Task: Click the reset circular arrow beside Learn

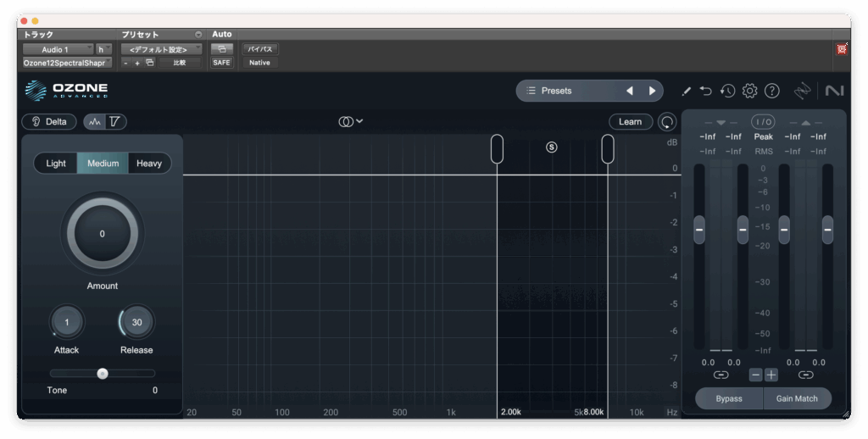Action: point(667,122)
